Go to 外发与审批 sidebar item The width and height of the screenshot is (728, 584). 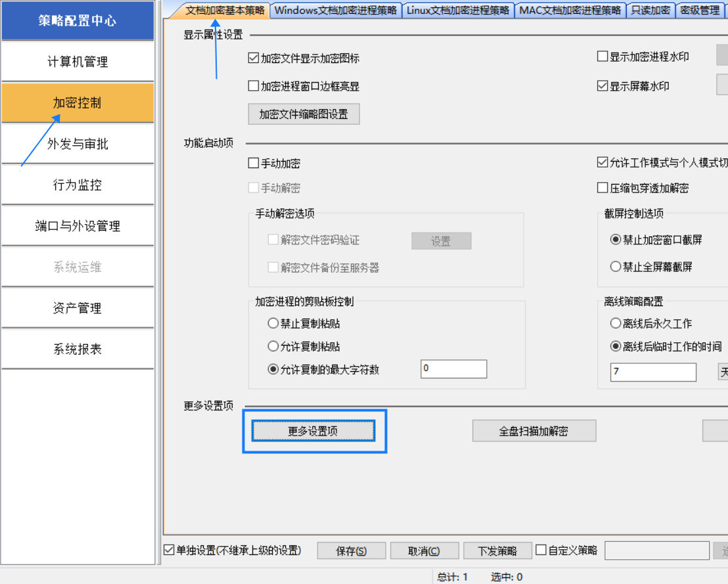[x=78, y=144]
